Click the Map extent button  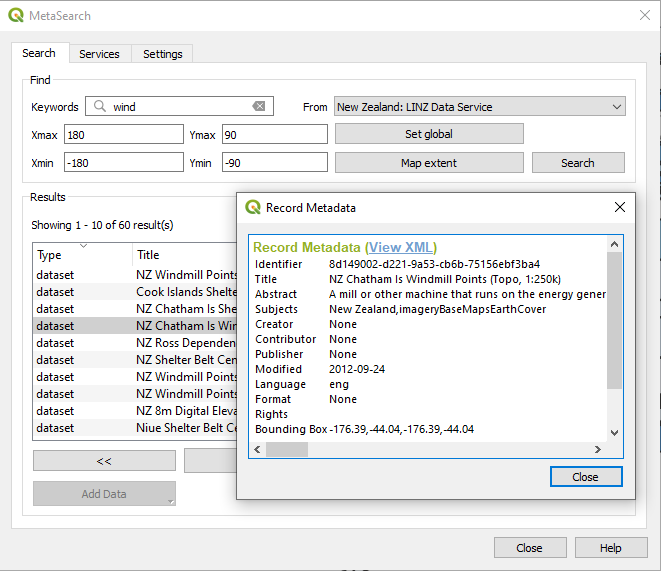click(428, 163)
